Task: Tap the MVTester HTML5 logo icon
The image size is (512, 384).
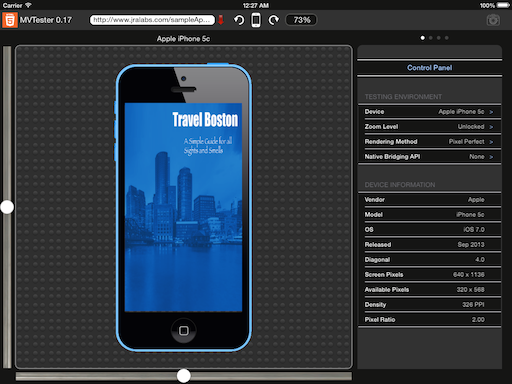Action: point(10,20)
